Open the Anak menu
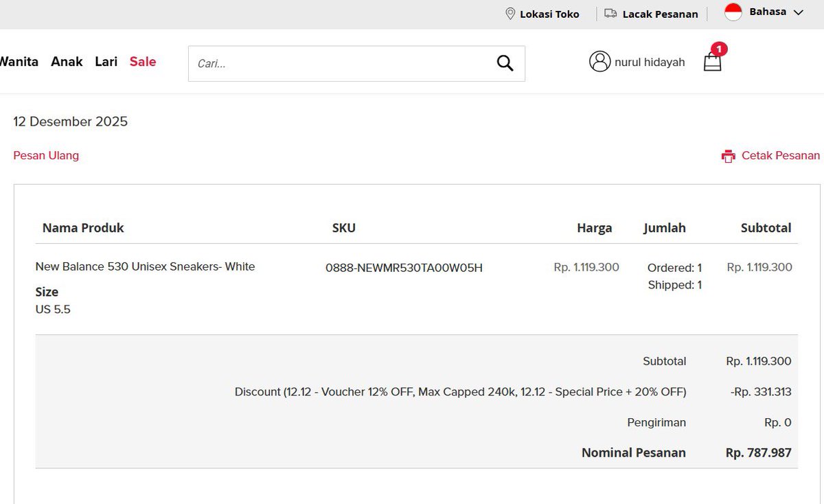The height and width of the screenshot is (504, 824). tap(67, 62)
